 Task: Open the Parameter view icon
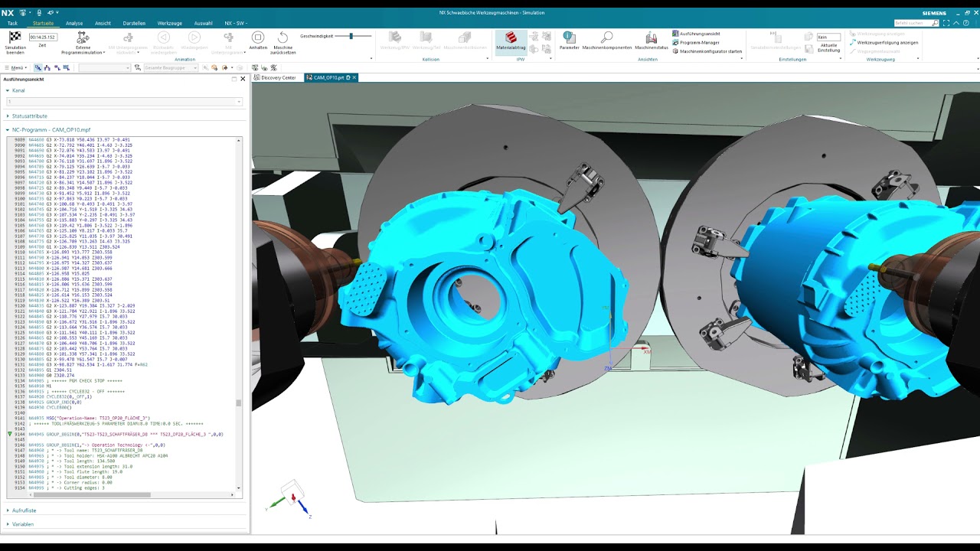pyautogui.click(x=569, y=37)
